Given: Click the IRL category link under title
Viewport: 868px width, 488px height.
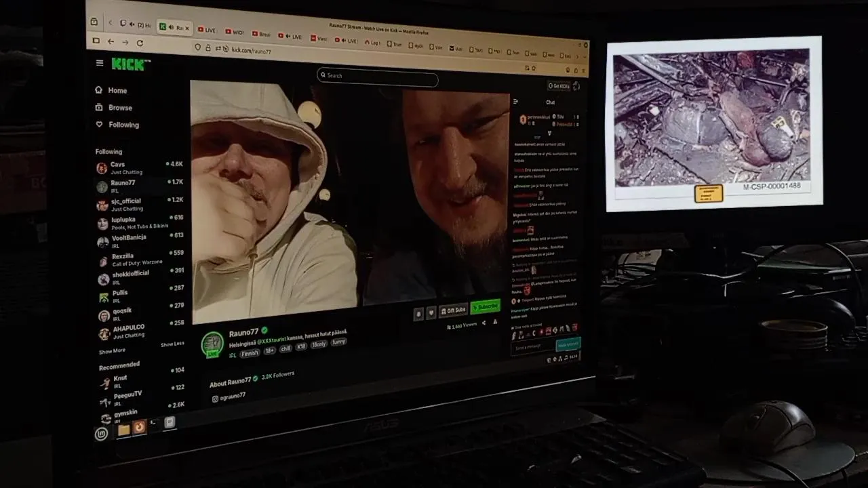Looking at the screenshot, I should coord(233,355).
